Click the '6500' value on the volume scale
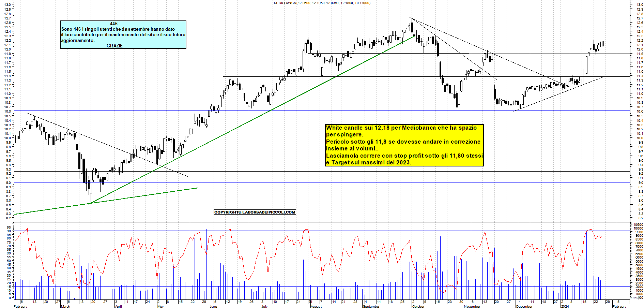The height and width of the screenshot is (308, 644). click(639, 254)
